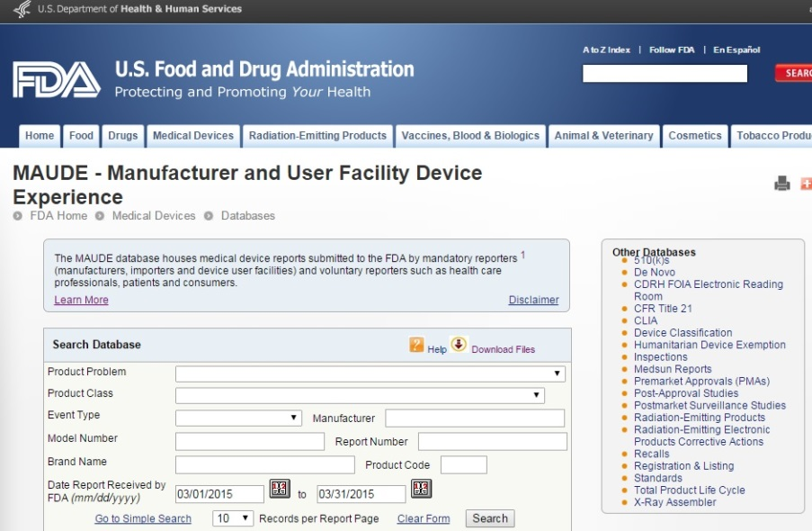Click the Product Code input field
Viewport: 812px width, 531px height.
click(463, 464)
